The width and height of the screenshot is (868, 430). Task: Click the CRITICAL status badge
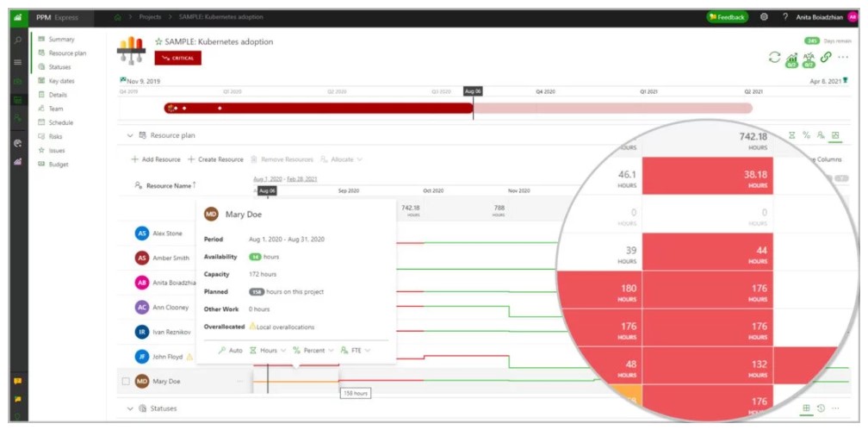(177, 58)
